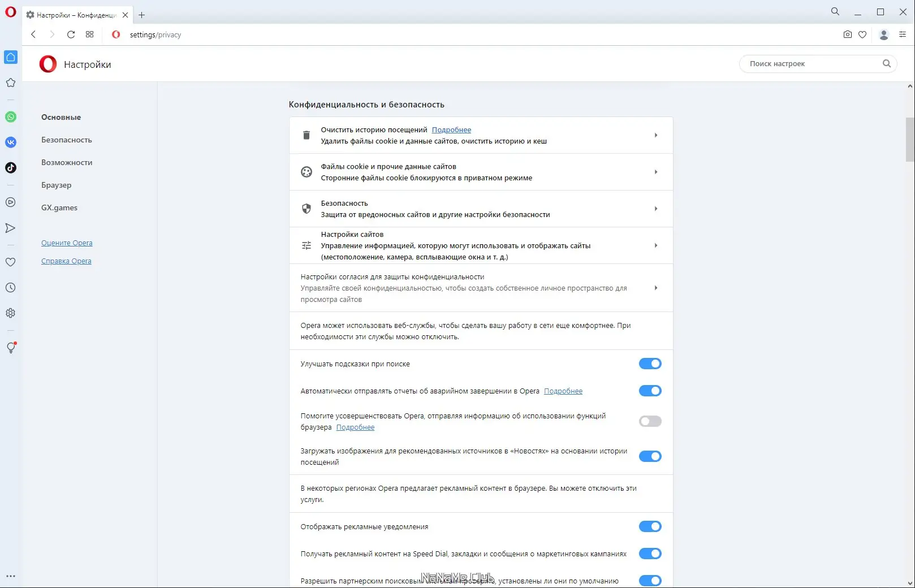
Task: Click the scrollbar down arrow
Action: click(910, 583)
